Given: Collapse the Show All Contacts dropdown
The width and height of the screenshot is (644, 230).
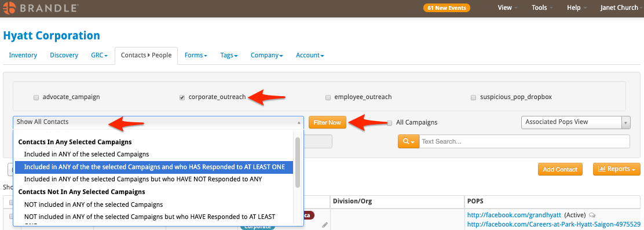Looking at the screenshot, I should point(159,122).
